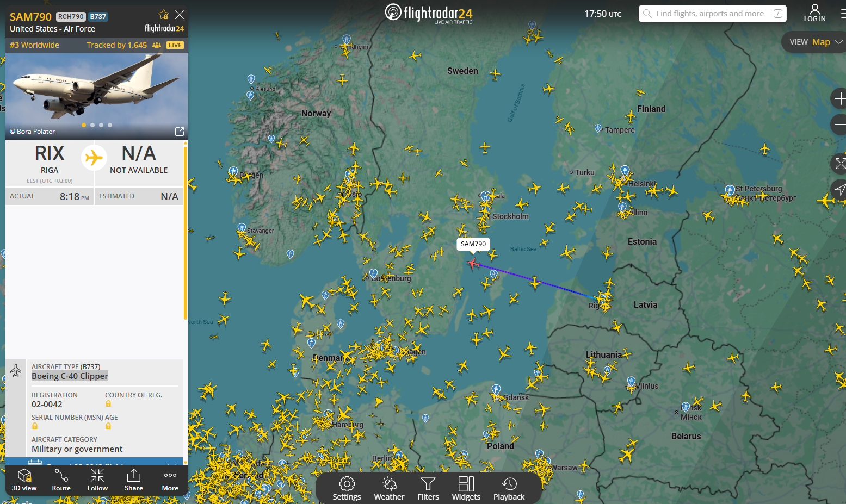Follow flight SAM790 on the map
The height and width of the screenshot is (504, 846).
pyautogui.click(x=97, y=480)
